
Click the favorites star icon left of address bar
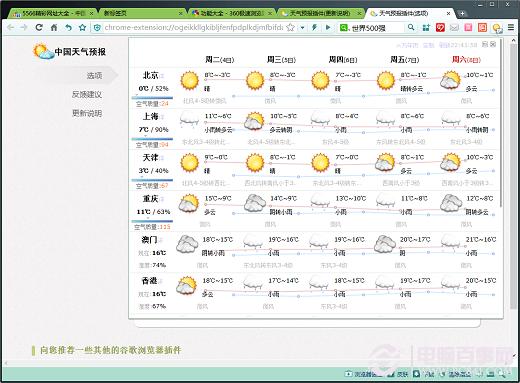[82, 27]
